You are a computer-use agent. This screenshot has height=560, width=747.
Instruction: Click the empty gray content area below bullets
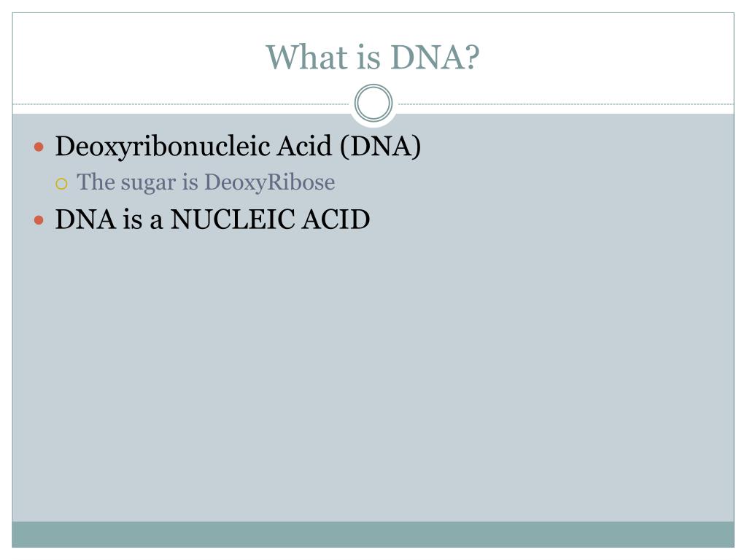point(373,376)
